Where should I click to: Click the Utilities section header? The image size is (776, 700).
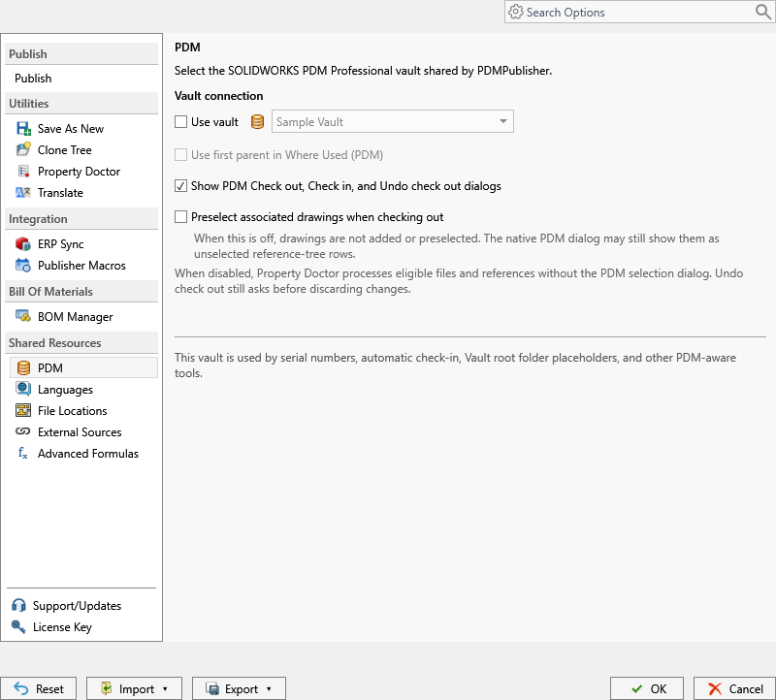click(x=81, y=104)
